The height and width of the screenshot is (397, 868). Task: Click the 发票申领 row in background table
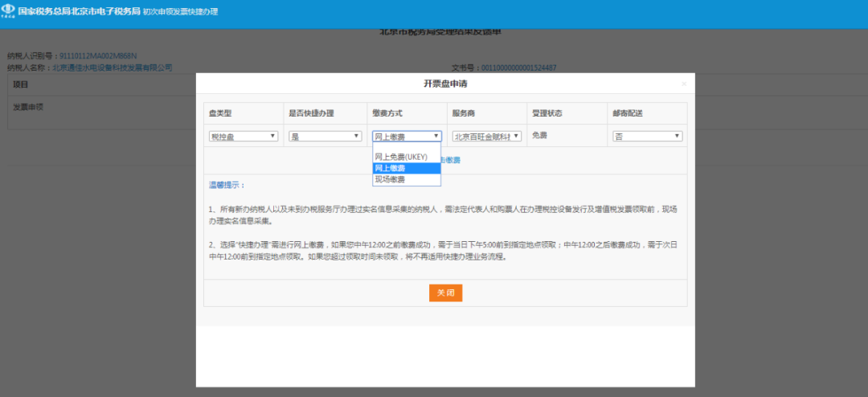28,106
